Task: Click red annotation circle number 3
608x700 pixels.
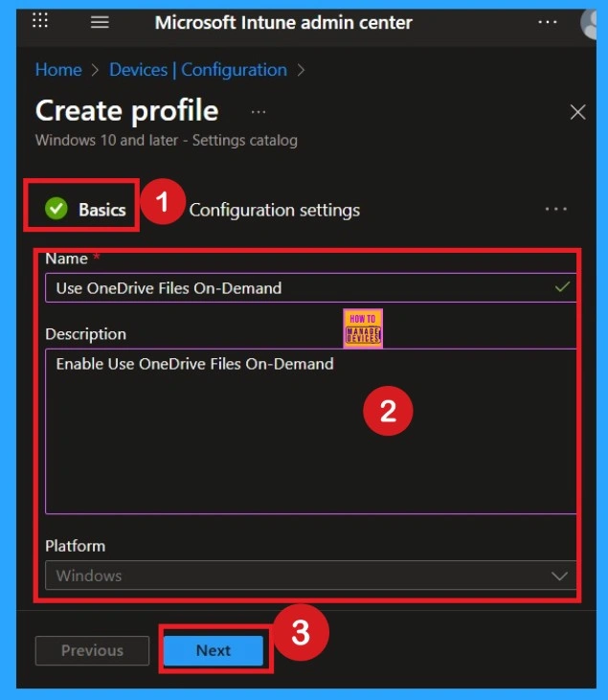Action: coord(300,635)
